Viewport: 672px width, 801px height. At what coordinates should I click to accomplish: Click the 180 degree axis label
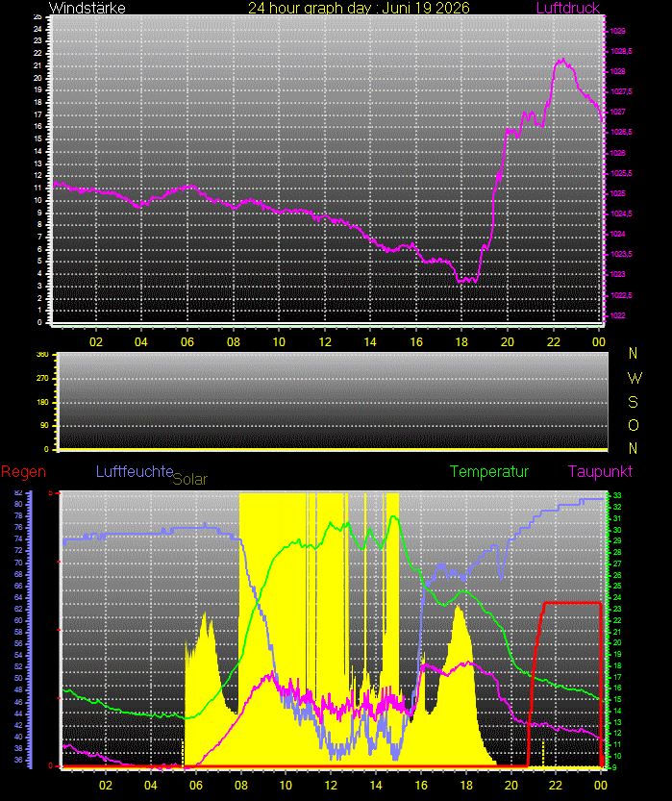click(x=43, y=402)
